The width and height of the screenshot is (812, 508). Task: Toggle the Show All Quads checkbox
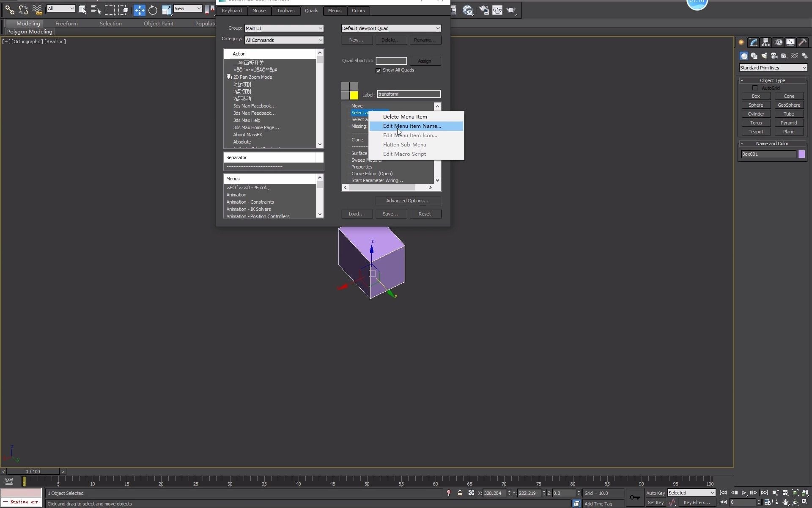click(x=378, y=71)
